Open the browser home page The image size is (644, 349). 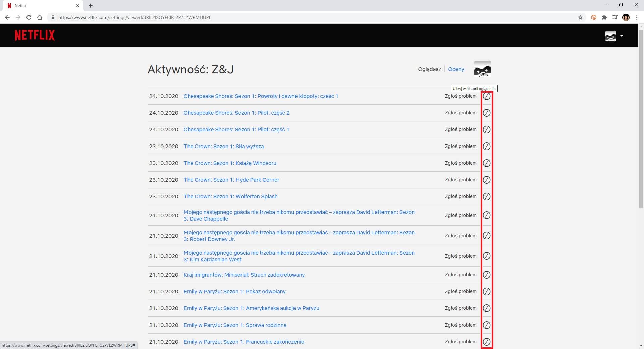tap(40, 17)
